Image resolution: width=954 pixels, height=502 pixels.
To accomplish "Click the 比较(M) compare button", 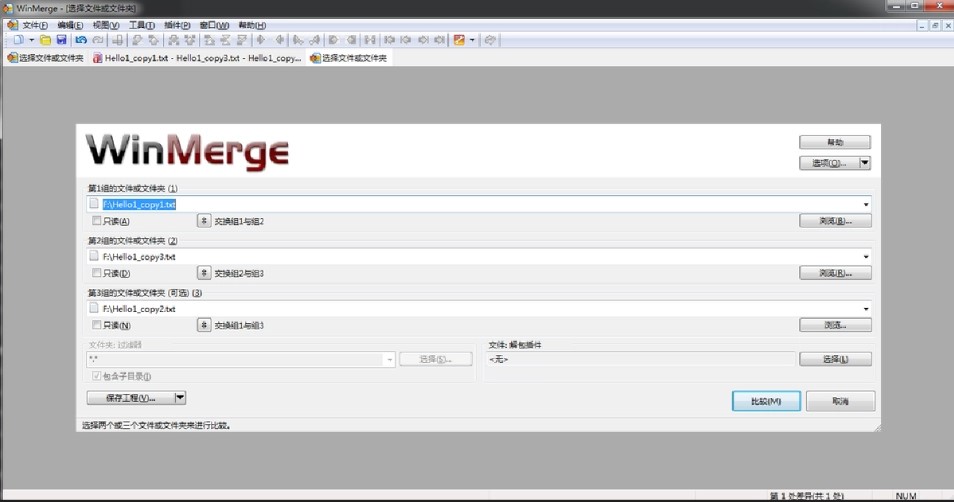I will pyautogui.click(x=766, y=401).
